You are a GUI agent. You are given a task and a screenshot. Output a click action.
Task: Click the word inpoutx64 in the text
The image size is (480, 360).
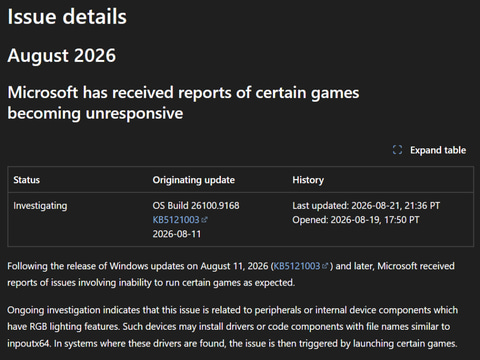[28, 343]
